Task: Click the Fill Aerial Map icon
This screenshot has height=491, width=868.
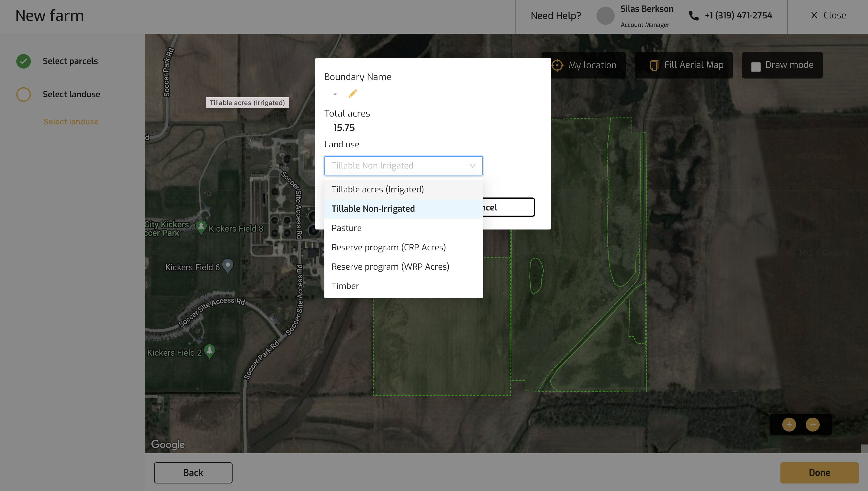Action: click(x=654, y=65)
